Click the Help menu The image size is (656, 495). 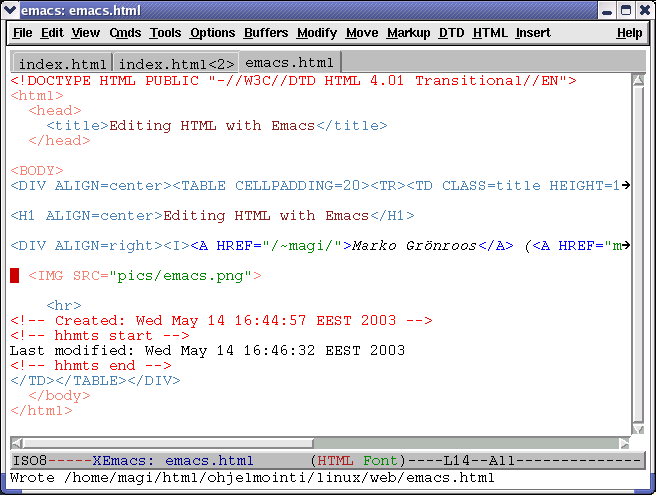point(629,33)
